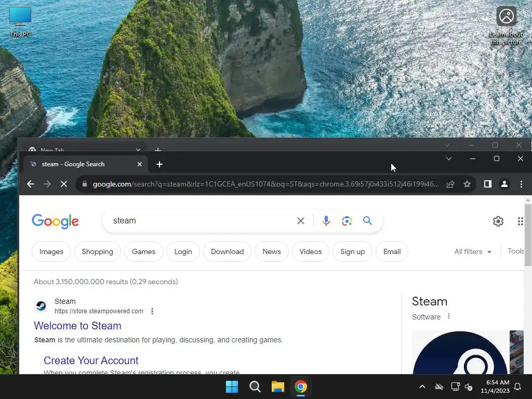Viewport: 532px width, 399px height.
Task: Show hidden system tray icons
Action: pos(422,387)
